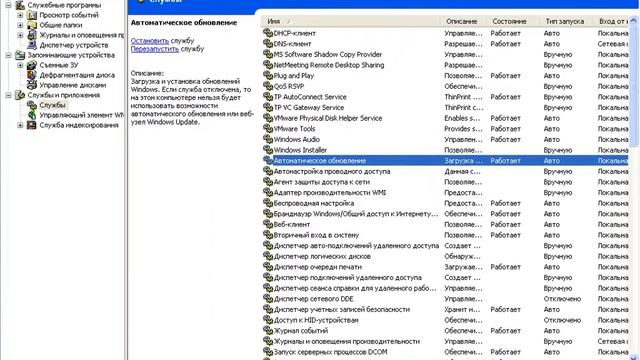Click the gear icon of Вторичный вход в систему
Image resolution: width=640 pixels, height=360 pixels.
[x=268, y=235]
